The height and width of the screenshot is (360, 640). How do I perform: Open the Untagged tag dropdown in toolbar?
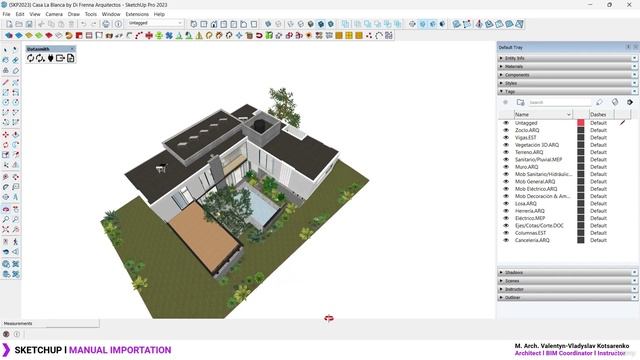tap(155, 23)
